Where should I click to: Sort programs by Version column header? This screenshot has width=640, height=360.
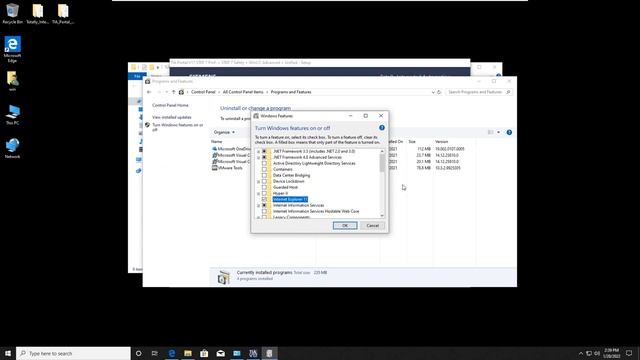(x=441, y=142)
